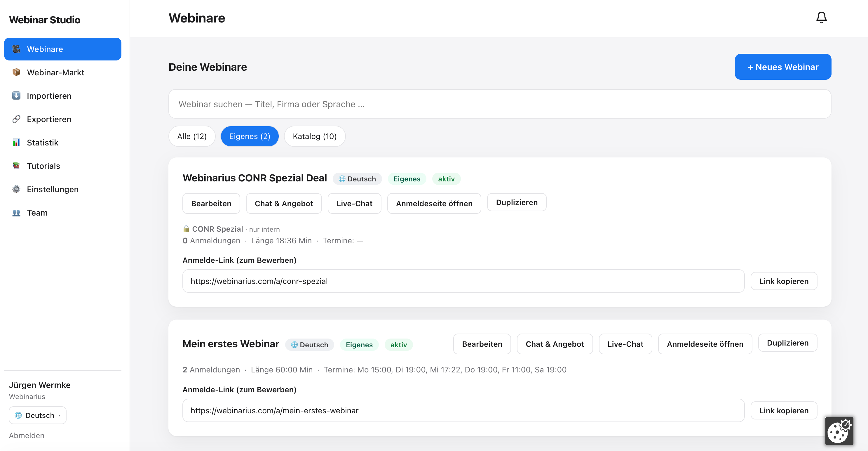The image size is (868, 451).
Task: Copy link for mein-erstes-webinar
Action: point(784,410)
